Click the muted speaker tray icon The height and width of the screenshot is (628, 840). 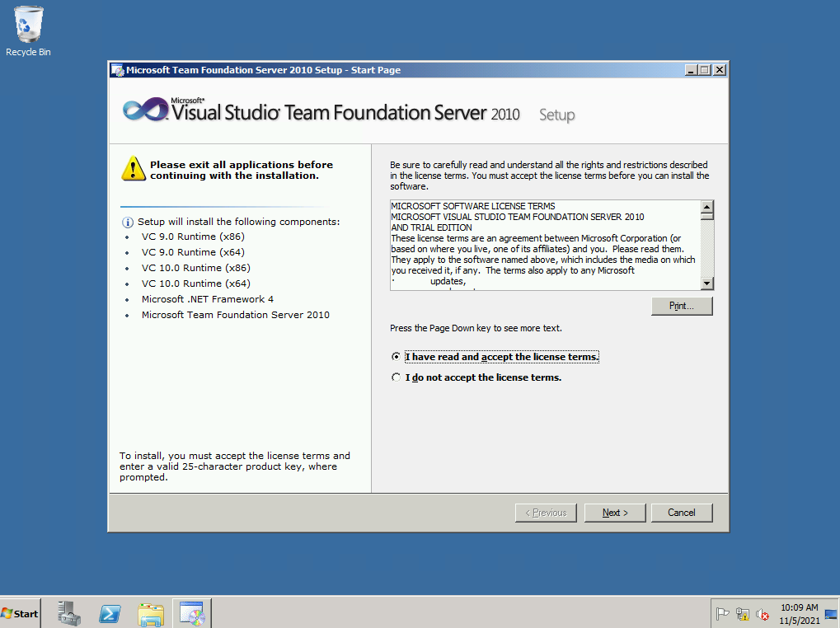coord(763,614)
